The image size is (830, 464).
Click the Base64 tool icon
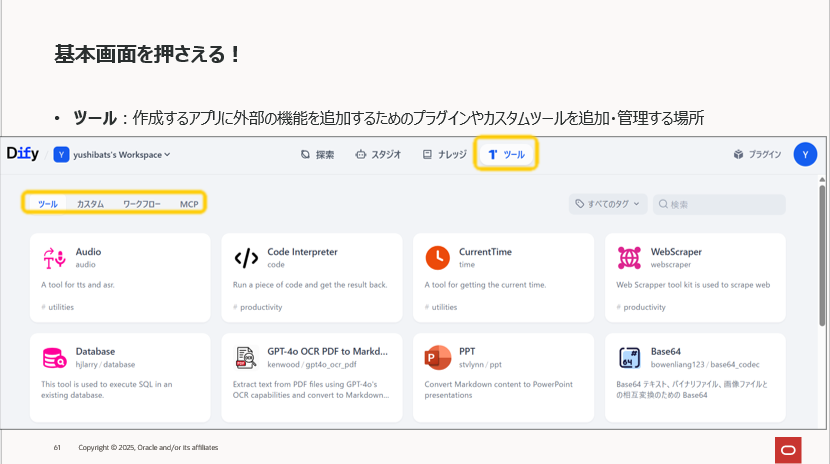point(629,358)
